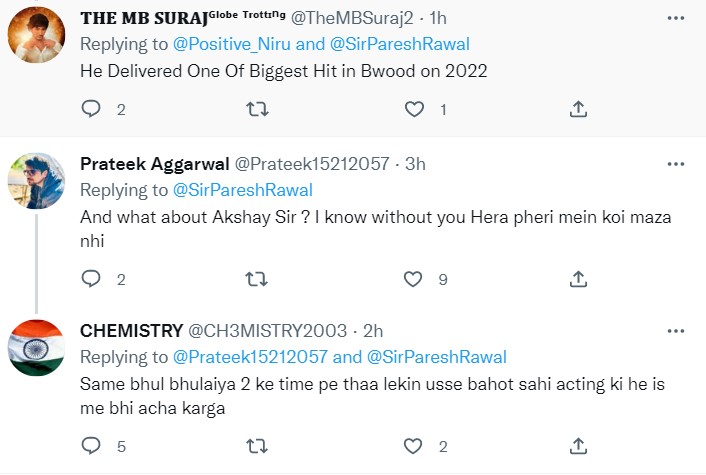The height and width of the screenshot is (475, 706).
Task: Open CHEMISTRY's Indian flag avatar
Action: coord(37,349)
